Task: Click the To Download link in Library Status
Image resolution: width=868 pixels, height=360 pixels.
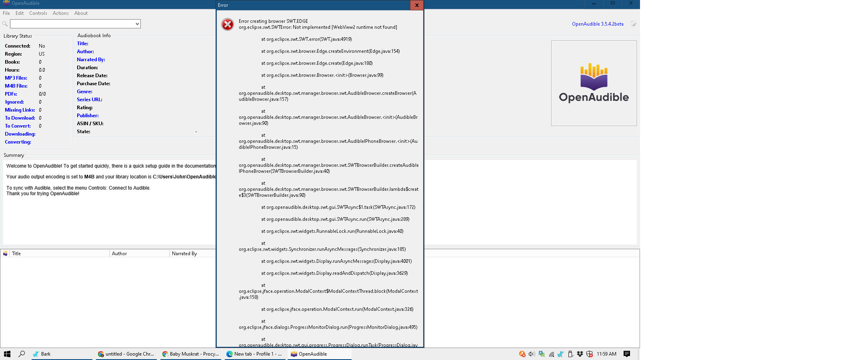Action: (20, 118)
